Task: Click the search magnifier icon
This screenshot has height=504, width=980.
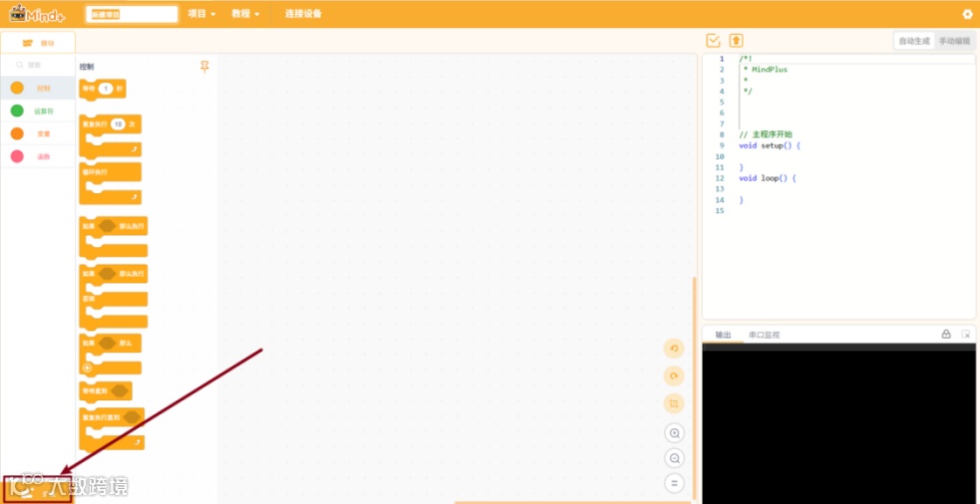Action: pos(19,65)
